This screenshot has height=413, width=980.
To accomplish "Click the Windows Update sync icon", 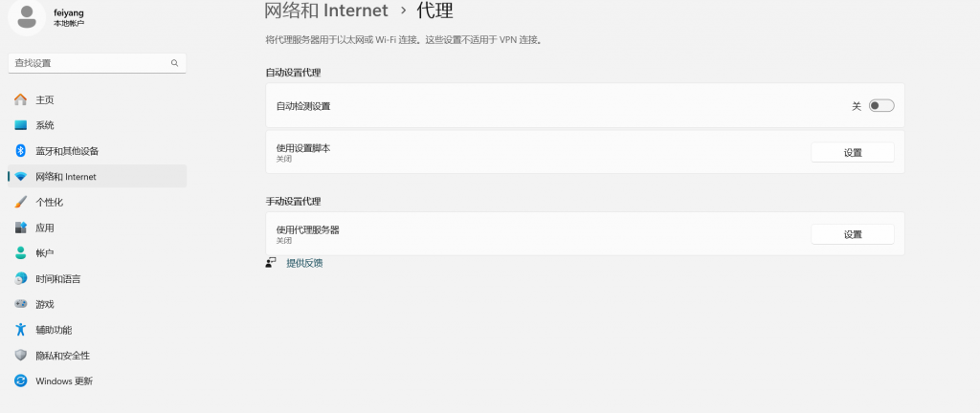I will pos(21,380).
